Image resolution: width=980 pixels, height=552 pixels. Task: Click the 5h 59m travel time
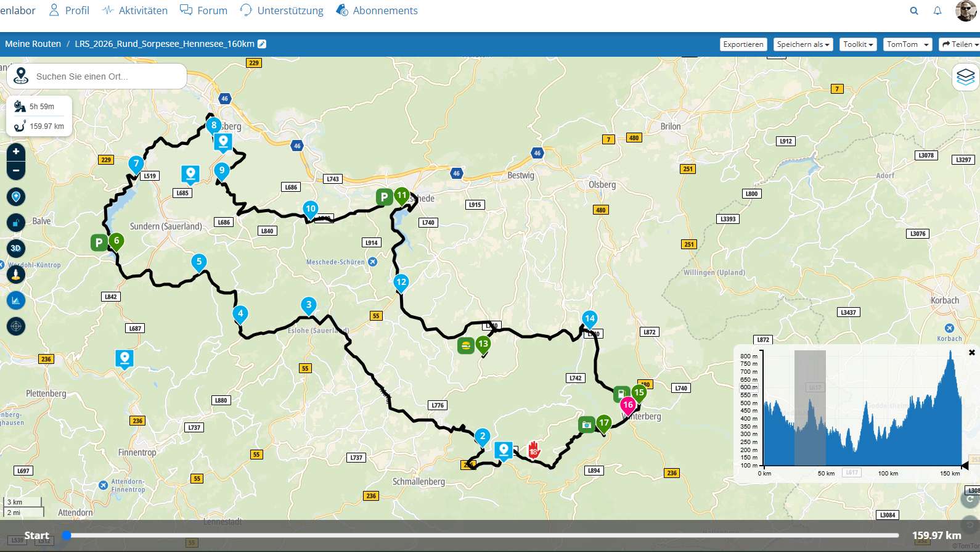click(x=42, y=107)
